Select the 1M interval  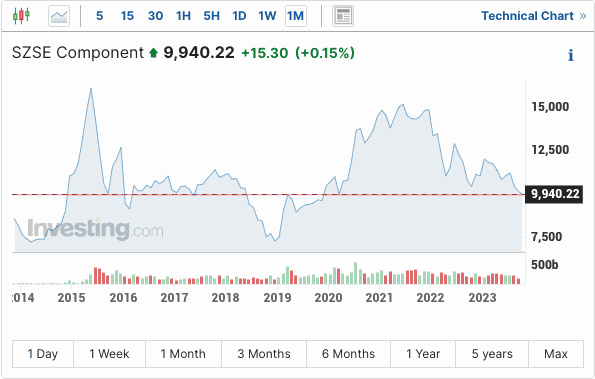[x=296, y=16]
